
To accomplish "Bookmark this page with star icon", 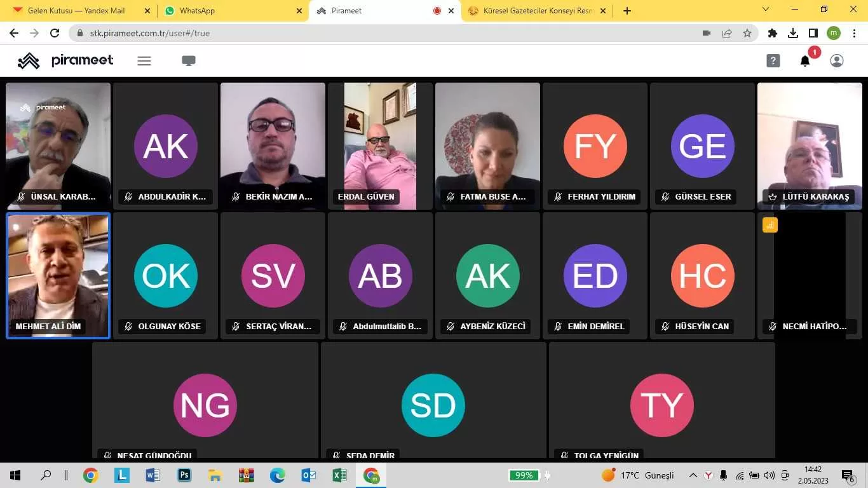I will (747, 33).
